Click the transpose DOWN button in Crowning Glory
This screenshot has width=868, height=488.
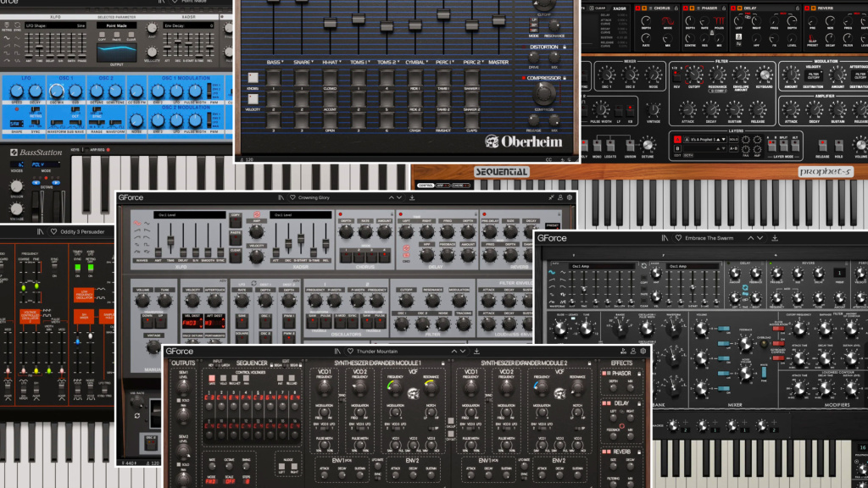(147, 321)
